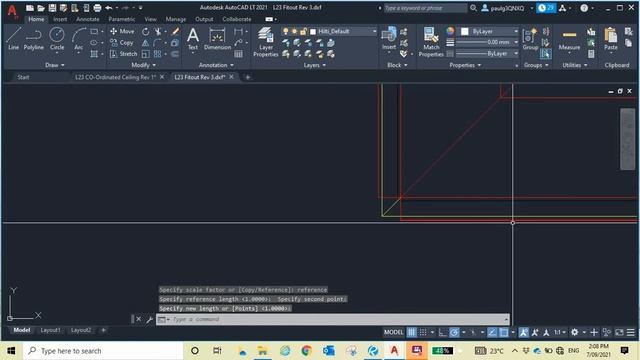Add new layout with plus button
640x360 pixels.
pos(103,330)
